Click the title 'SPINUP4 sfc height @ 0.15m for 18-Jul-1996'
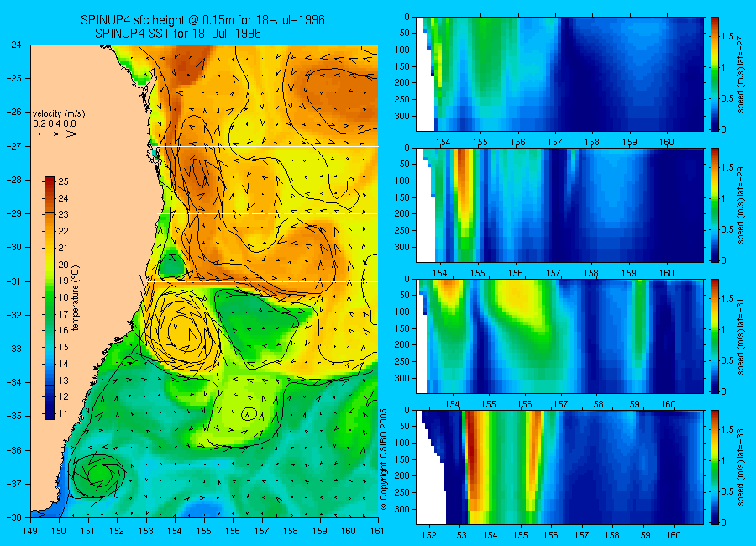This screenshot has height=546, width=756. (x=202, y=20)
